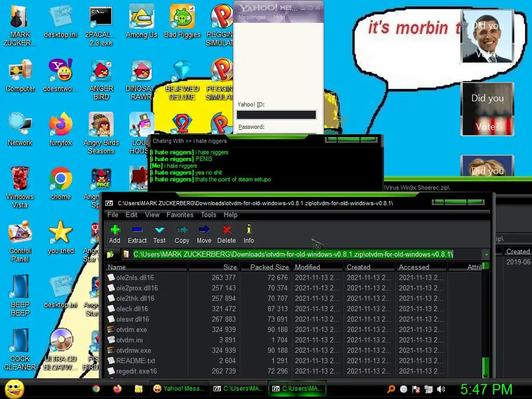Screen dimensions: 532x399
Task: Click the 7-Zip address path field
Action: point(302,255)
